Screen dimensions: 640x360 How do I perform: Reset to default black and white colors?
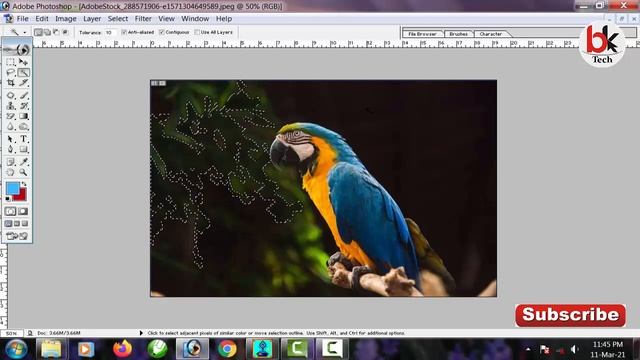8,199
